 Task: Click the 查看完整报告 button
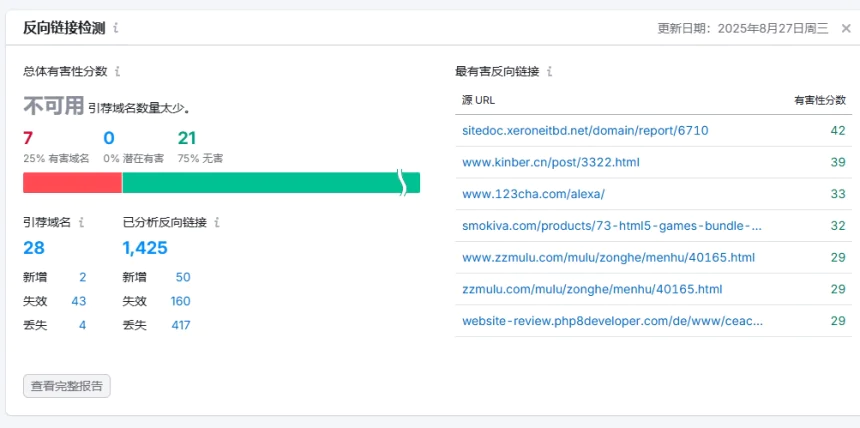click(67, 386)
